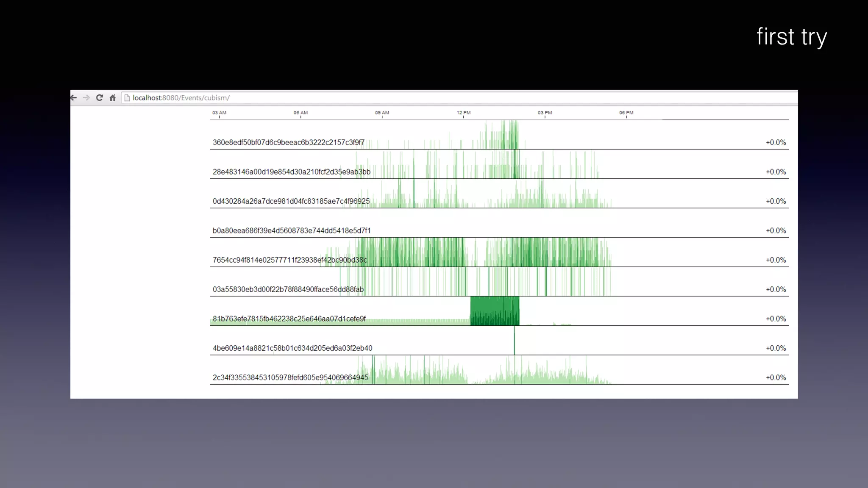Viewport: 868px width, 488px height.
Task: Click the browser forward arrow
Action: tap(86, 98)
